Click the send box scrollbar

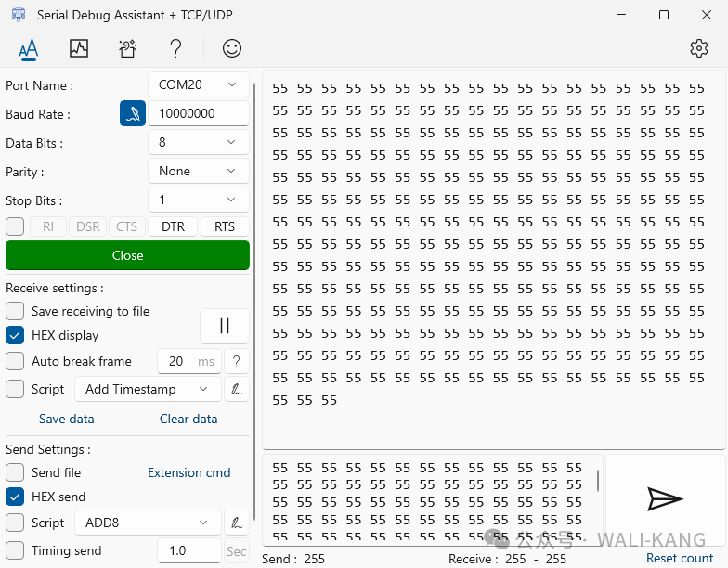tap(598, 481)
